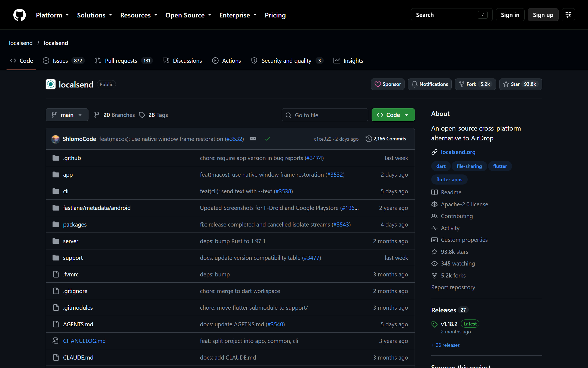Switch to the Pull requests tab
This screenshot has width=588, height=368.
point(124,61)
